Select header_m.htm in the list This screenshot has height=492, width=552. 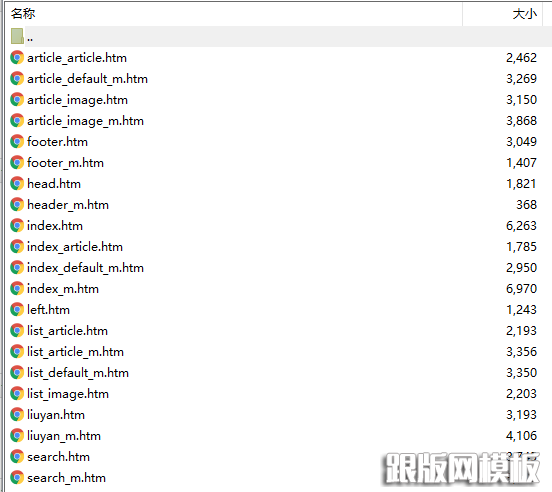68,205
